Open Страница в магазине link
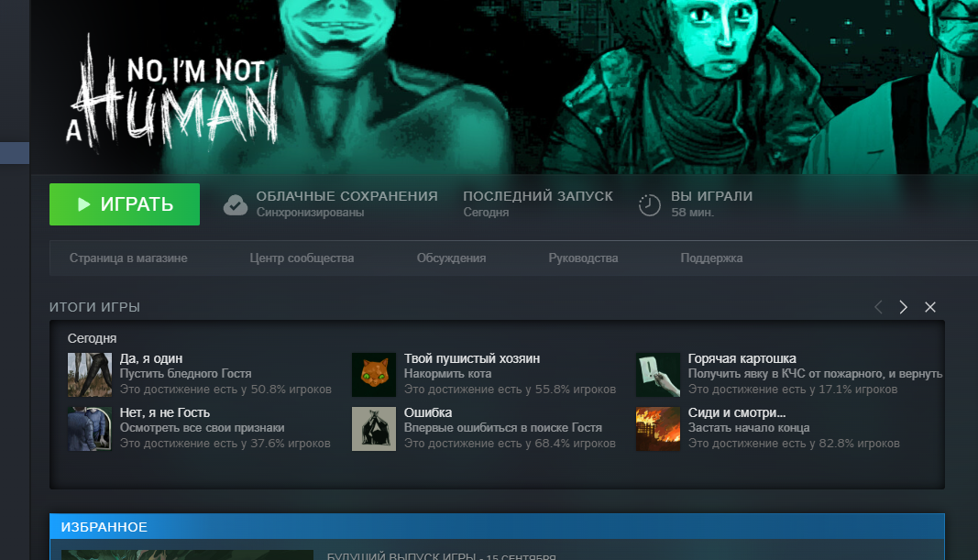The height and width of the screenshot is (560, 978). [128, 258]
